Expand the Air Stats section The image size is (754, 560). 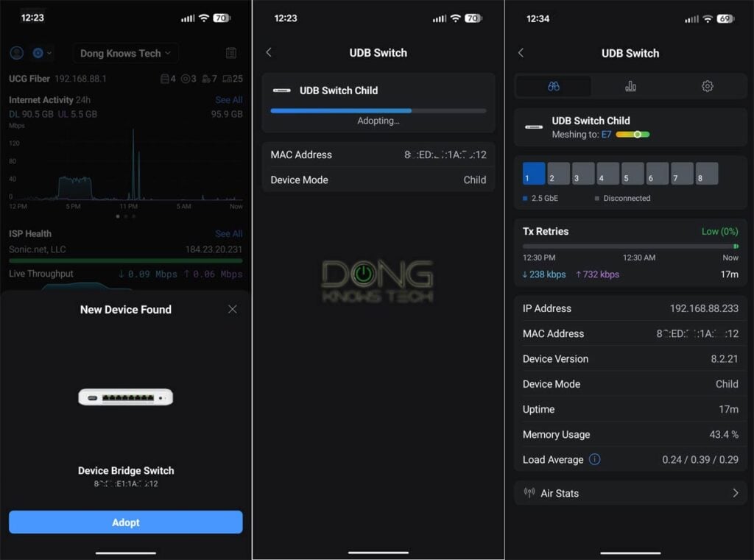point(736,493)
